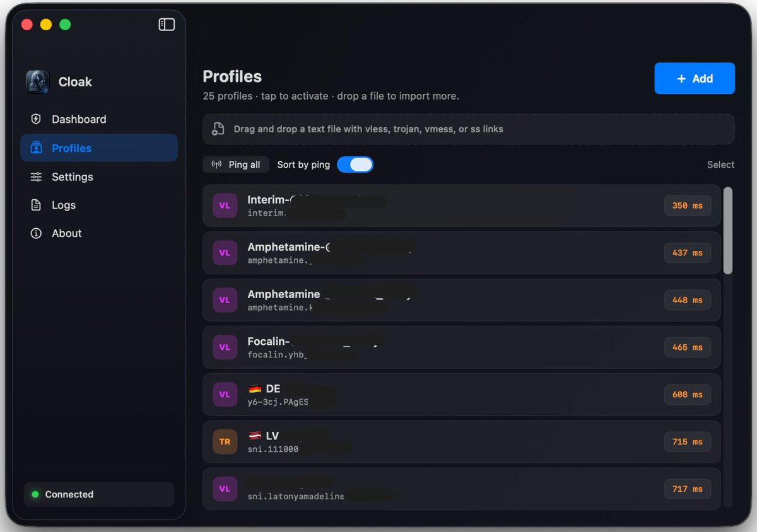Click the VL badge on 437 ms profile
757x532 pixels.
tap(225, 253)
